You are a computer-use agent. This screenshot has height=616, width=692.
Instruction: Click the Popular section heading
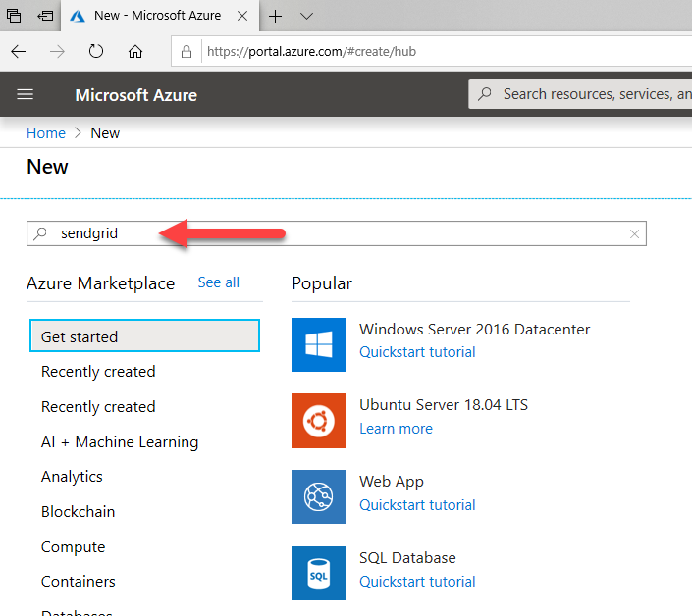pos(322,283)
